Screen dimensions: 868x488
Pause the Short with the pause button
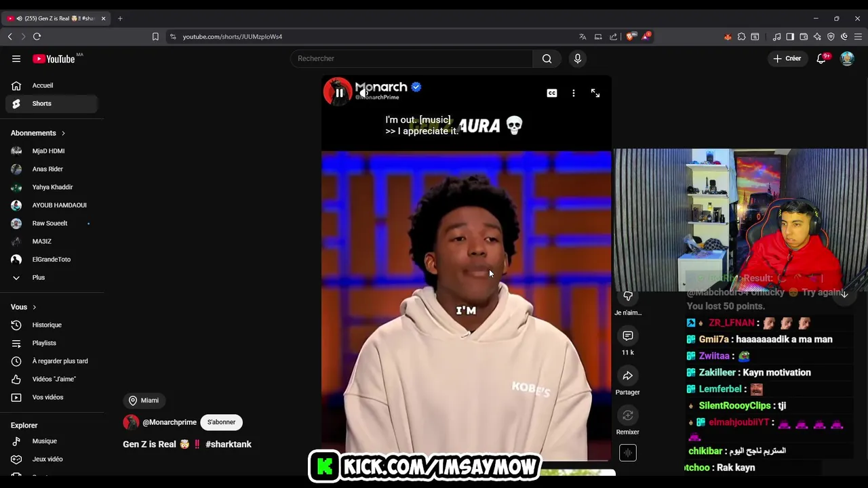(x=339, y=93)
